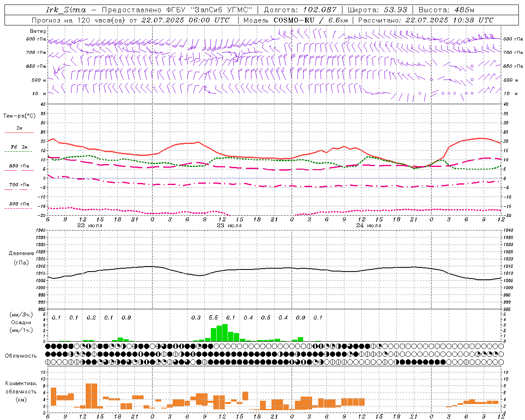The image size is (525, 420).
Task: Click the "Irk_Zima" station title
Action: [x=66, y=9]
